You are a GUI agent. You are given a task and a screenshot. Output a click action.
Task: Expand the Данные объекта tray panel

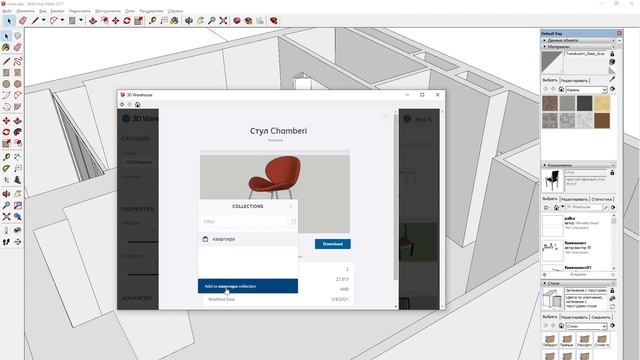[578, 40]
